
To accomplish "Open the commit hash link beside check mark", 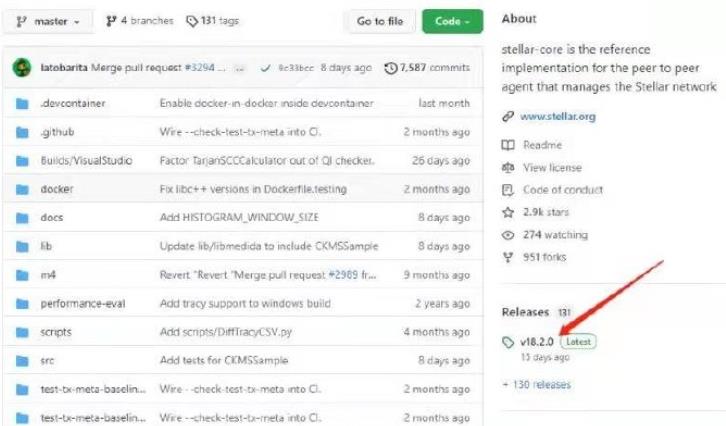I will coord(296,68).
